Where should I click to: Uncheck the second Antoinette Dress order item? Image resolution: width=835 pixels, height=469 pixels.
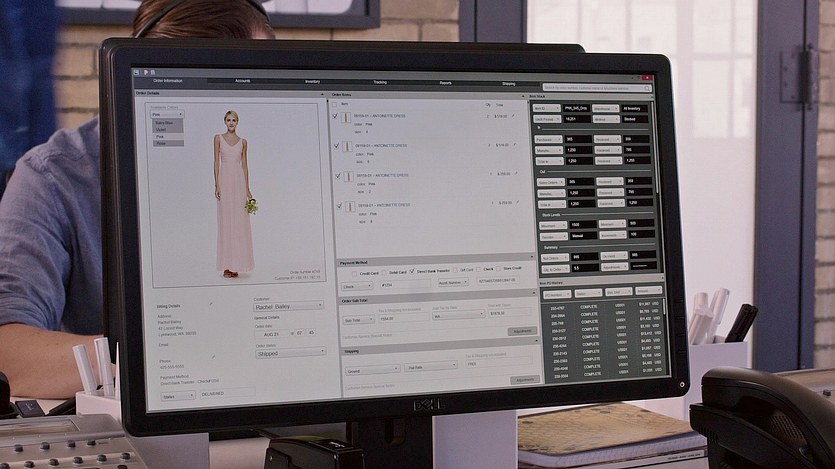click(337, 145)
